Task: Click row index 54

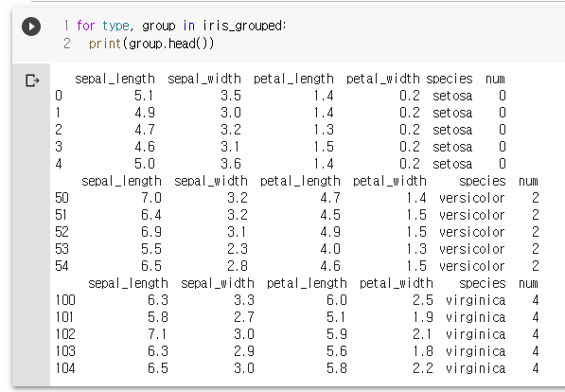Action: pyautogui.click(x=62, y=266)
